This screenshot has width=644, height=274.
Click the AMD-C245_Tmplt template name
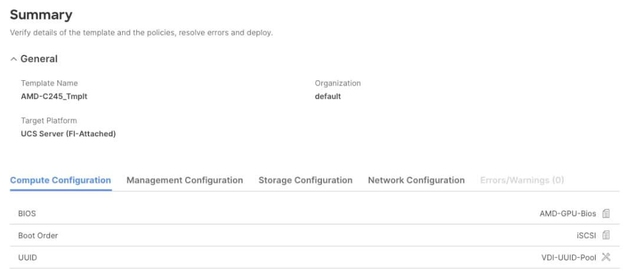(x=54, y=97)
